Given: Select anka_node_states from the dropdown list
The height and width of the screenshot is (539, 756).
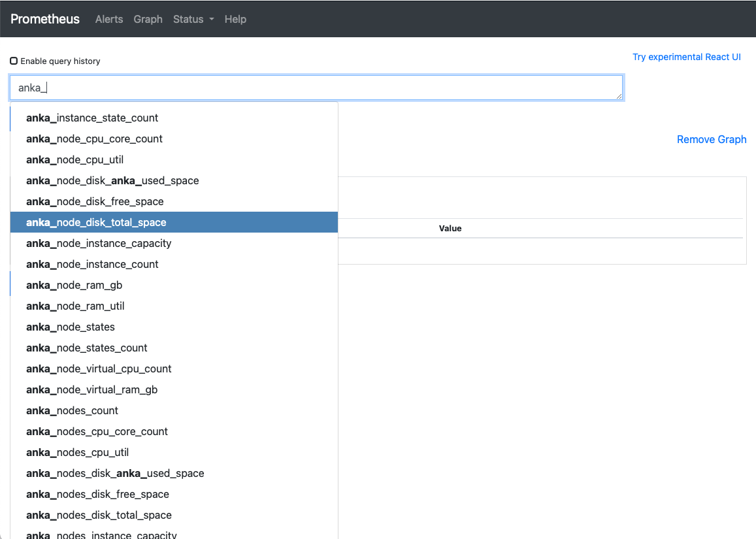Looking at the screenshot, I should [71, 327].
